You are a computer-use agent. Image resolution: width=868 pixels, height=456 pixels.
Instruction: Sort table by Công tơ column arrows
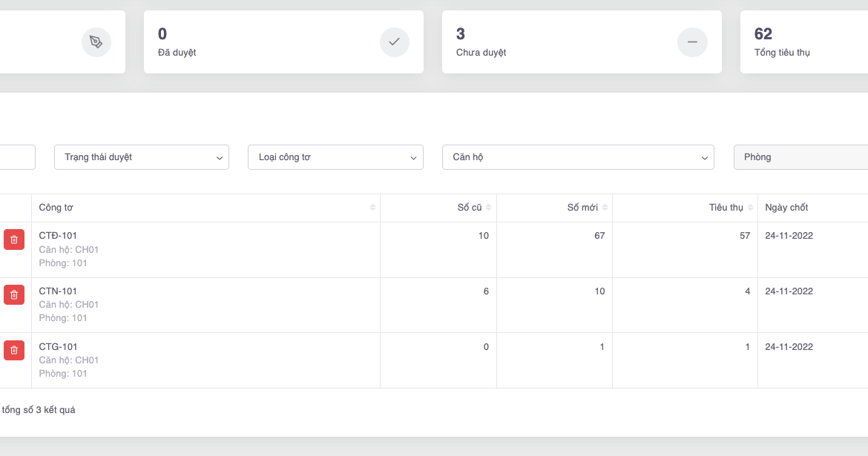pyautogui.click(x=372, y=208)
